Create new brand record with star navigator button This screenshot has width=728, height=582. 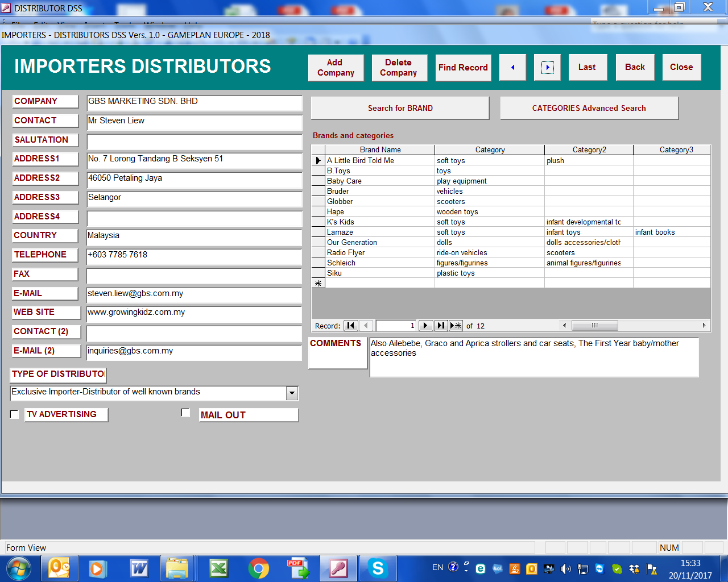(x=456, y=326)
